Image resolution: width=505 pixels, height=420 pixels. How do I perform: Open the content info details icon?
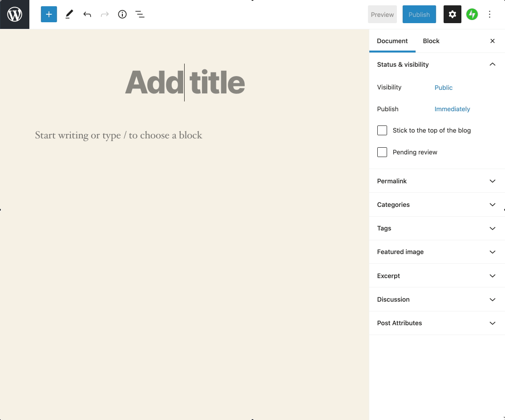pyautogui.click(x=122, y=15)
